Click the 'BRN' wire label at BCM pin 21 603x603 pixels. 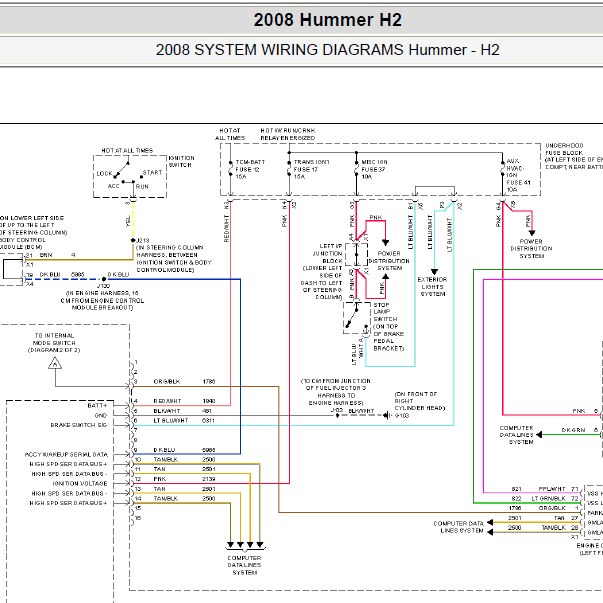point(46,255)
